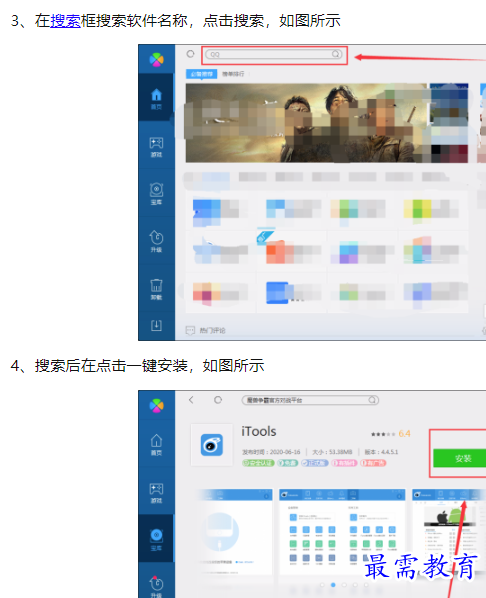The height and width of the screenshot is (598, 486).
Task: Click the star rating next to 6.4
Action: 383,434
